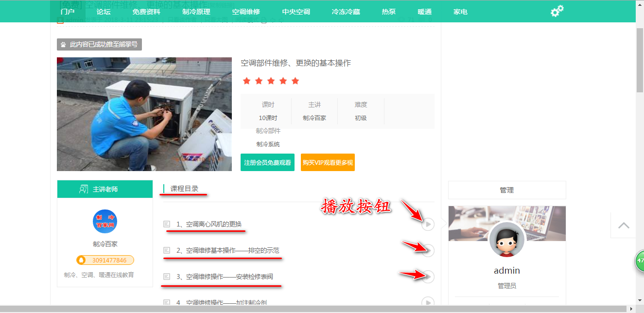Click course title 空调部件维修、更换的基本操作
This screenshot has width=644, height=313.
(296, 63)
